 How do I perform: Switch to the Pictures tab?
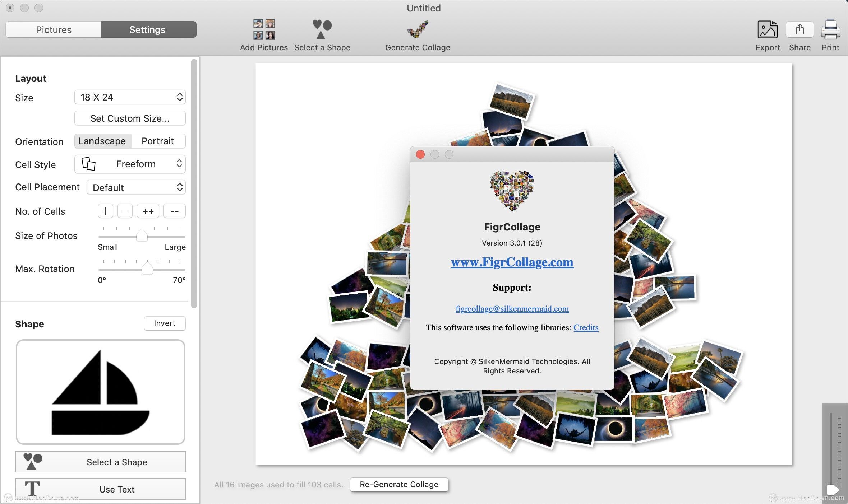coord(54,29)
